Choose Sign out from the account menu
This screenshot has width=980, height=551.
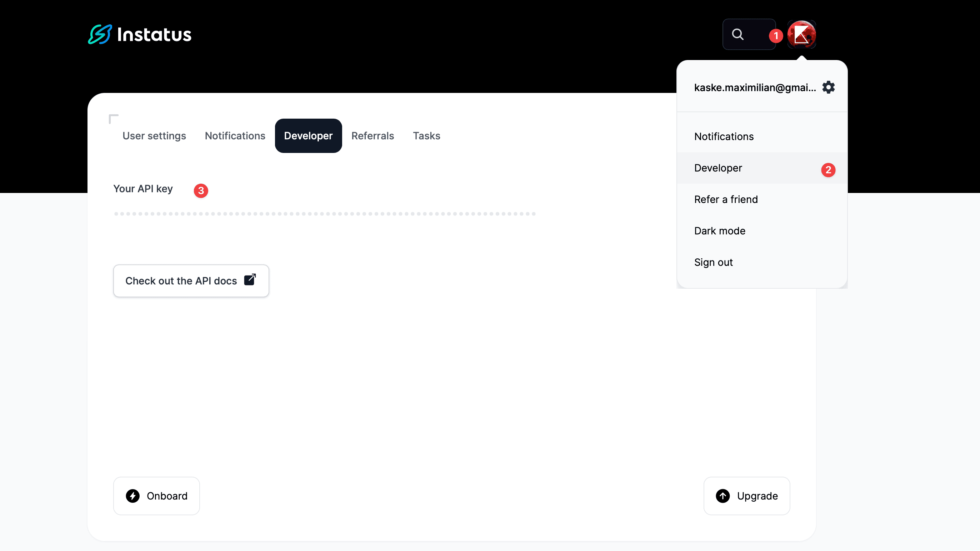(x=713, y=262)
